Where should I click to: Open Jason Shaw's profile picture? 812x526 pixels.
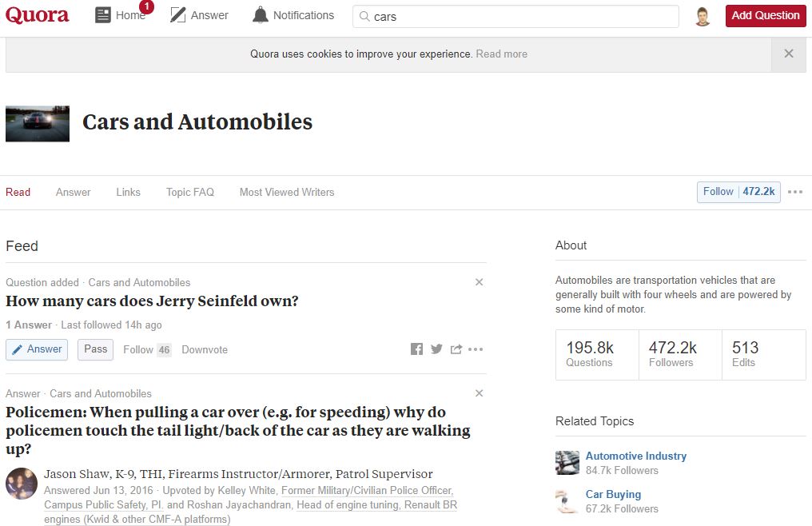(x=22, y=484)
